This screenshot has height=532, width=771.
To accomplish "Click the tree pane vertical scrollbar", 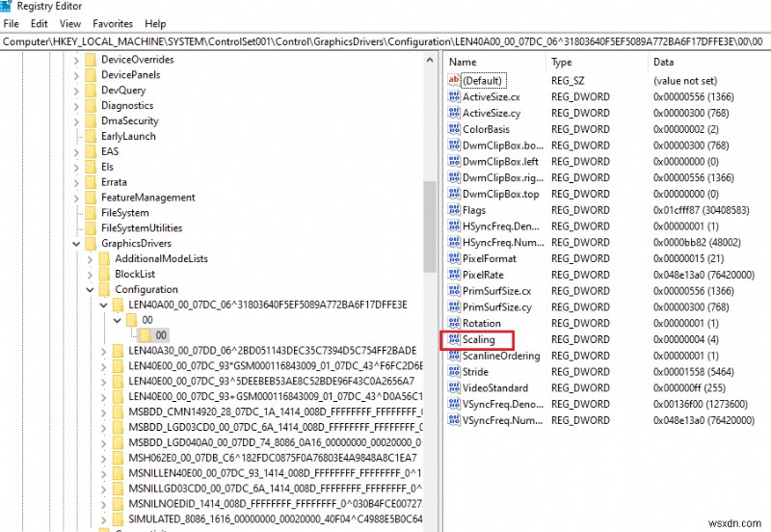I will [430, 241].
